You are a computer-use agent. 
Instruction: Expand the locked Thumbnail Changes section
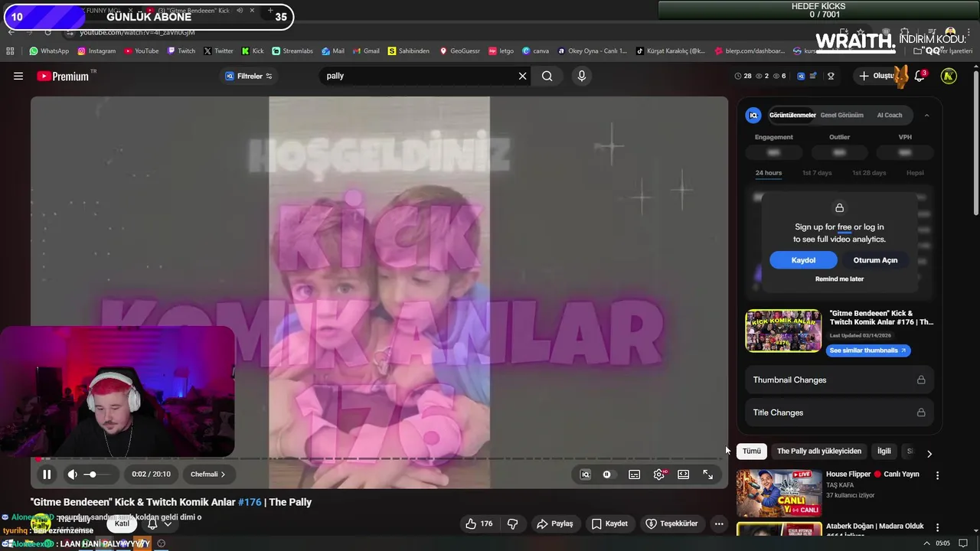(x=839, y=380)
